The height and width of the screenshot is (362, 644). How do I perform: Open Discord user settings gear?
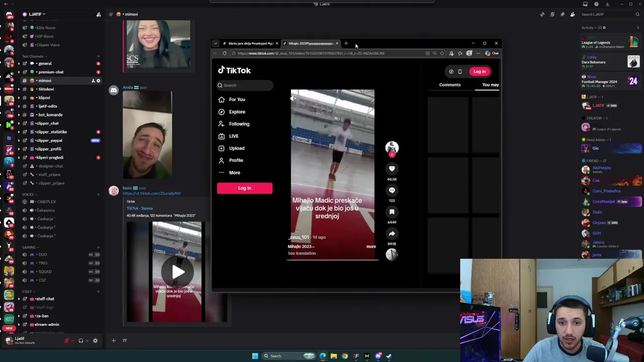tap(95, 340)
